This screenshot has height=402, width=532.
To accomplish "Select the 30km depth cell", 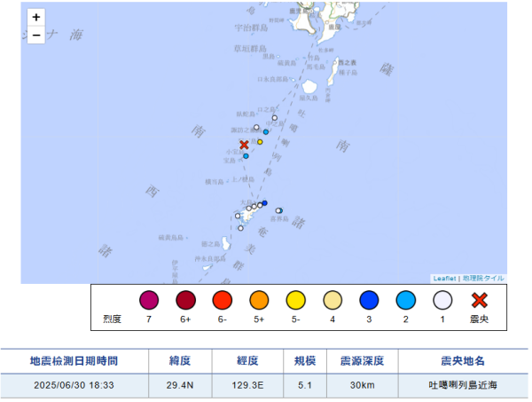I will pos(363,385).
